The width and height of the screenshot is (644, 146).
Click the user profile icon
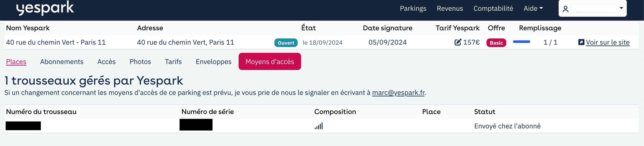tap(566, 9)
